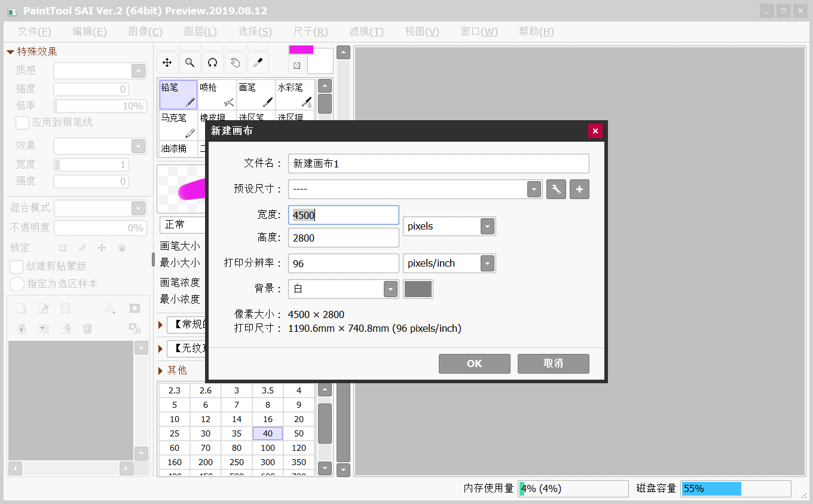The image size is (813, 504).
Task: Open the 编辑(E) menu
Action: pyautogui.click(x=90, y=32)
